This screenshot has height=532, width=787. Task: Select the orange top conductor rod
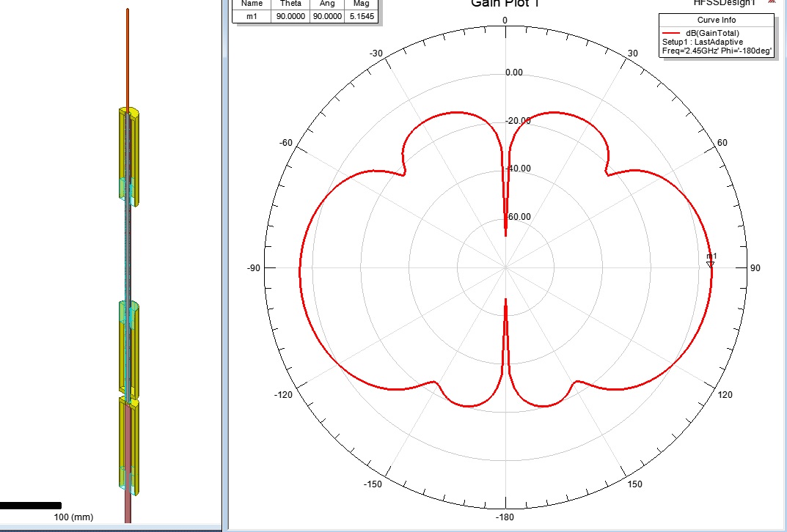click(128, 59)
